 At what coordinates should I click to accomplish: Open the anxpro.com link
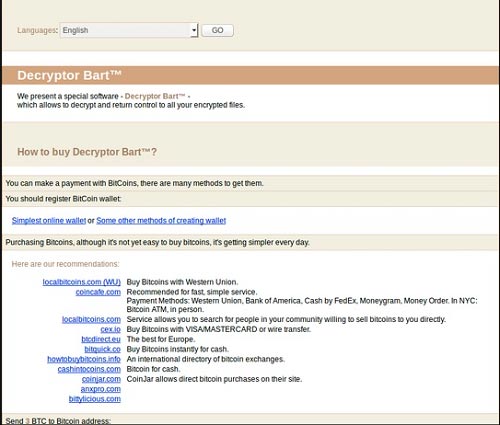101,389
